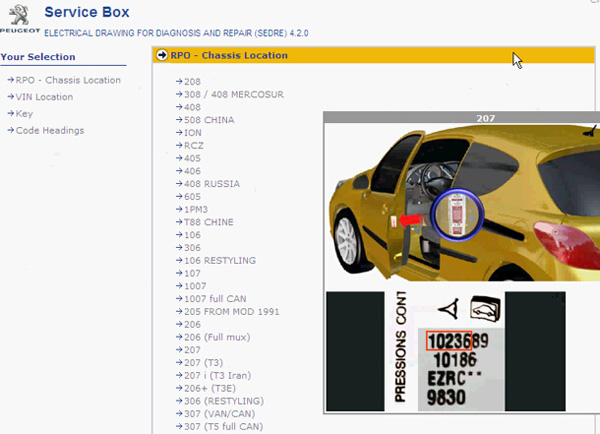Click the magnified label circle on car
The width and height of the screenshot is (600, 434).
[x=457, y=215]
